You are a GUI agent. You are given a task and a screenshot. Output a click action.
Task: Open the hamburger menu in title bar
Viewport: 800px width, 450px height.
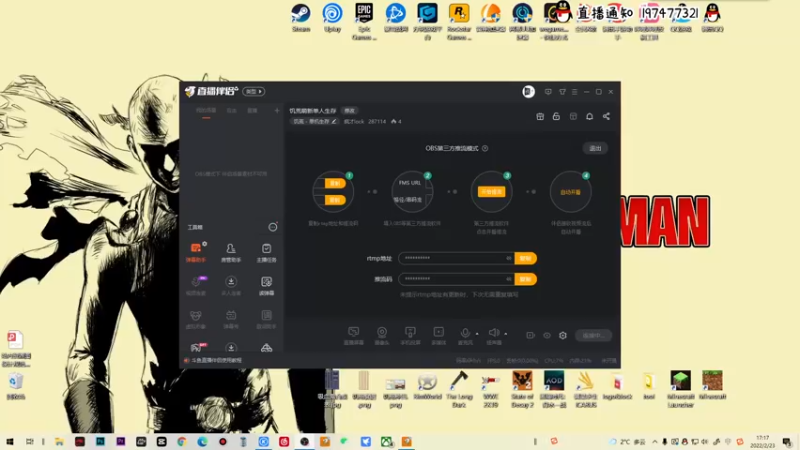pyautogui.click(x=574, y=92)
